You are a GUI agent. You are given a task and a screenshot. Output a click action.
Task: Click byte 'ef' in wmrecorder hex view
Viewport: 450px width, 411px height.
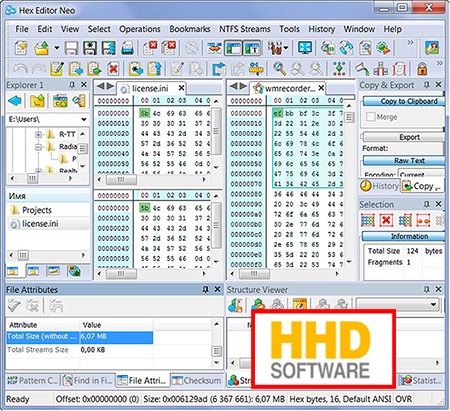(277, 113)
